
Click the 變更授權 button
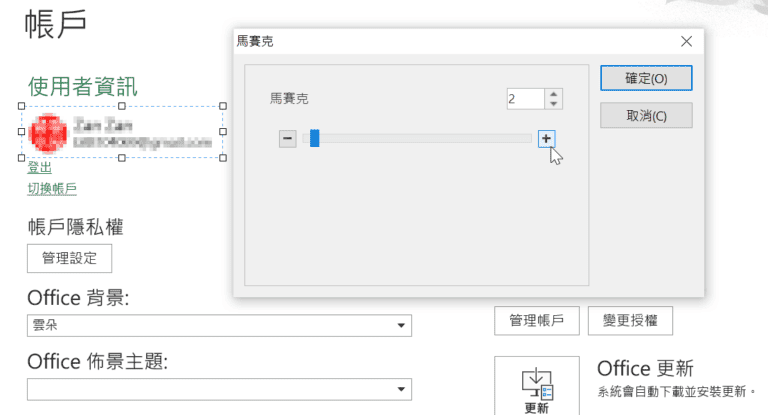[x=630, y=321]
